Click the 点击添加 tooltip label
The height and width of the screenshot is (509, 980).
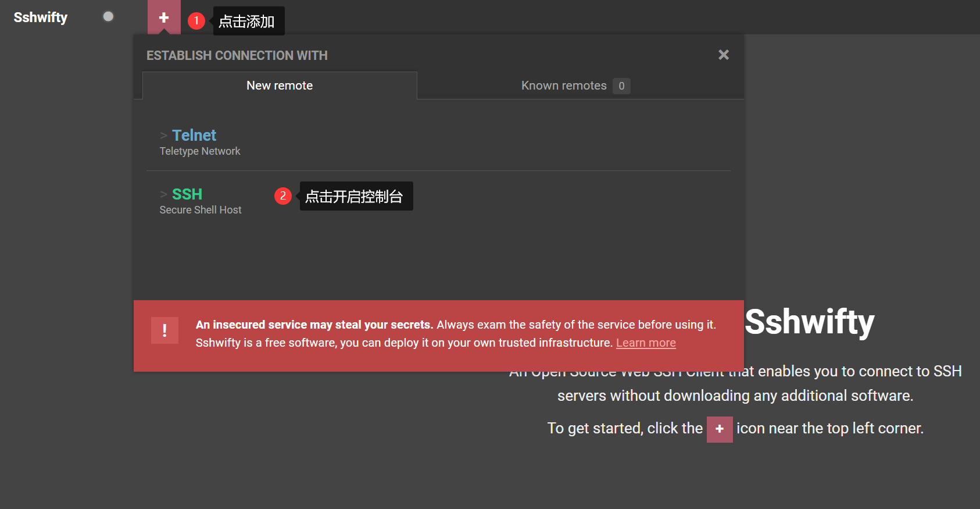247,22
